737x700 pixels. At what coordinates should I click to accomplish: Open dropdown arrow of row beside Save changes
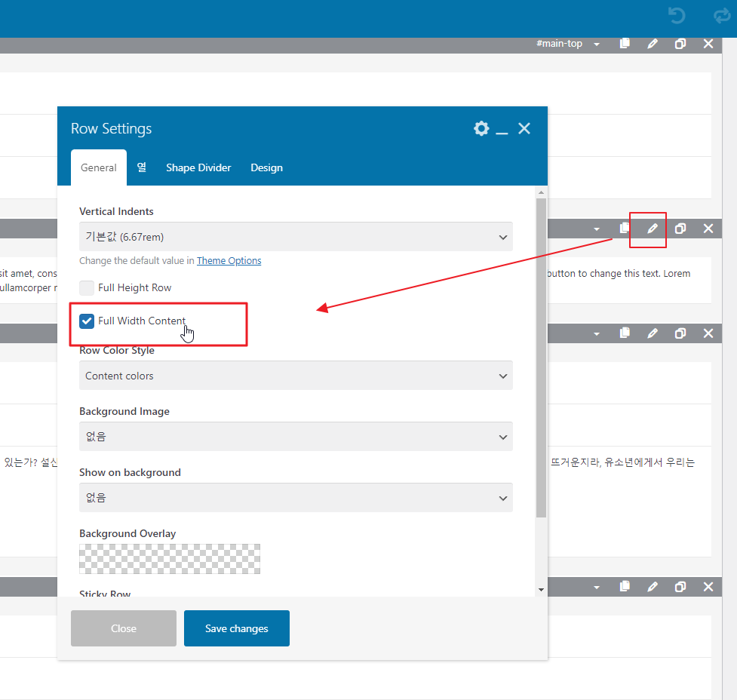[597, 587]
